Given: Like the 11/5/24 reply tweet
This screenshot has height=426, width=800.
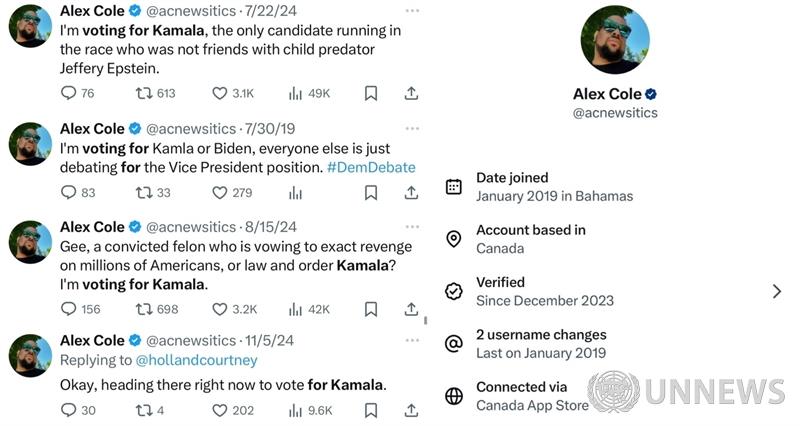Looking at the screenshot, I should [220, 410].
